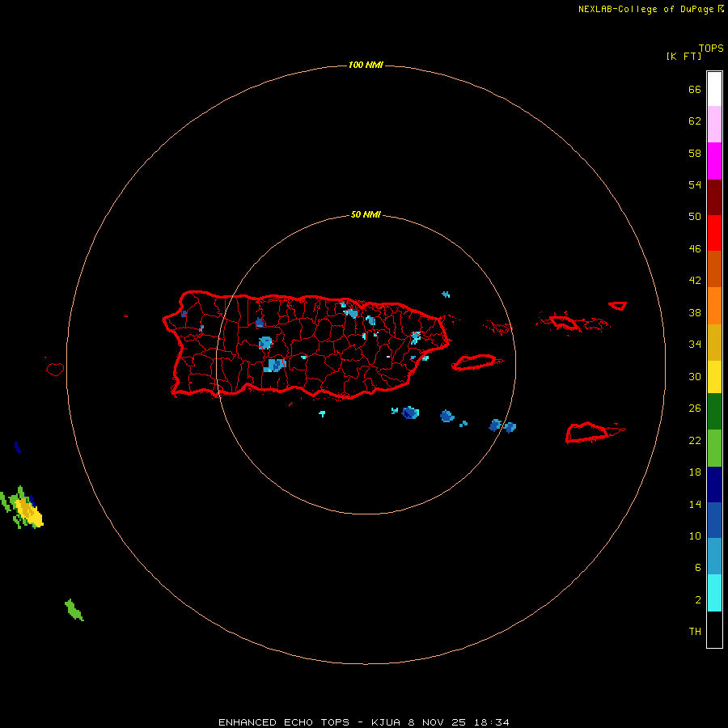Pick the cyan swatch between 2 and 6
This screenshot has width=728, height=728.
[x=714, y=593]
